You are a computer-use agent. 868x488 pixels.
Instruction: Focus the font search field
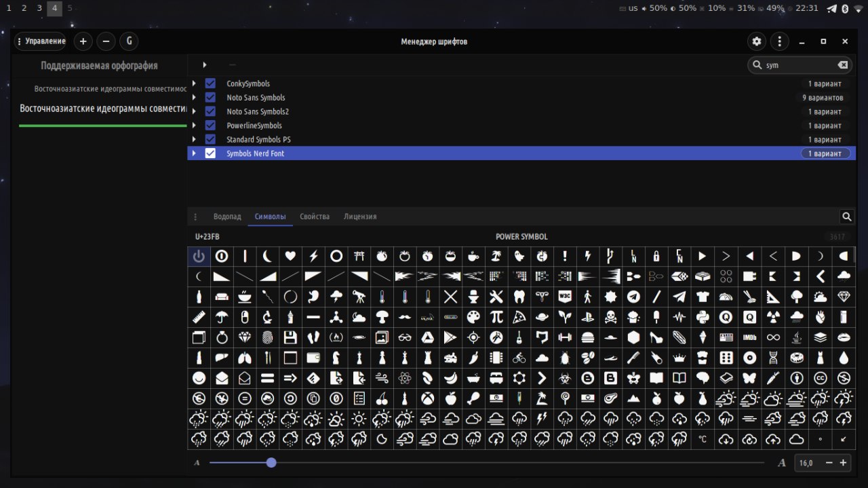coord(799,65)
